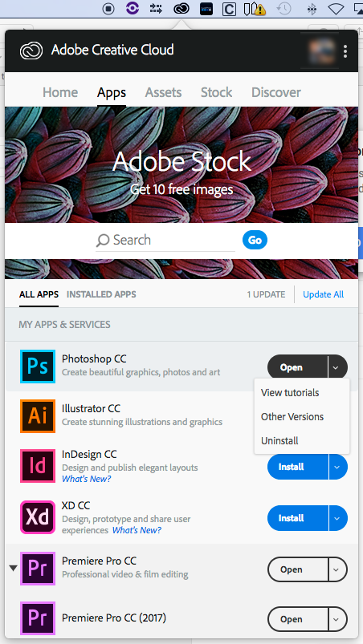Click the C clipboard menu bar icon
Viewport: 363px width, 644px height.
point(229,9)
